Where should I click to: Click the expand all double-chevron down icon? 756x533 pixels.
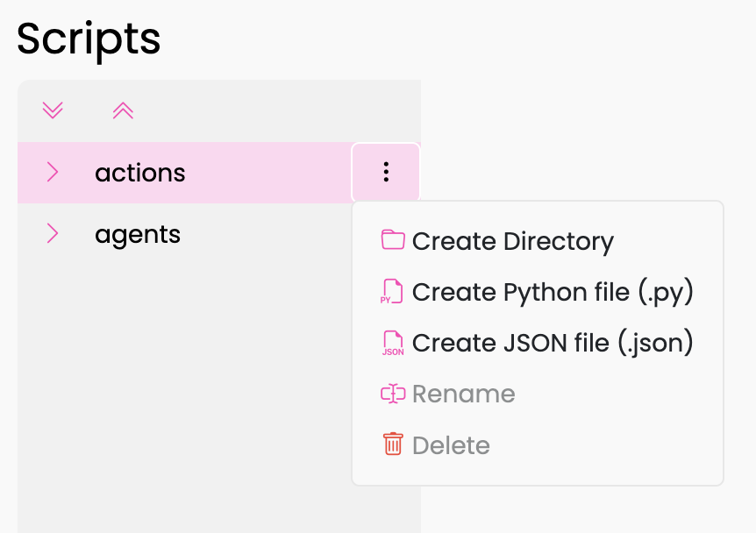click(x=53, y=110)
